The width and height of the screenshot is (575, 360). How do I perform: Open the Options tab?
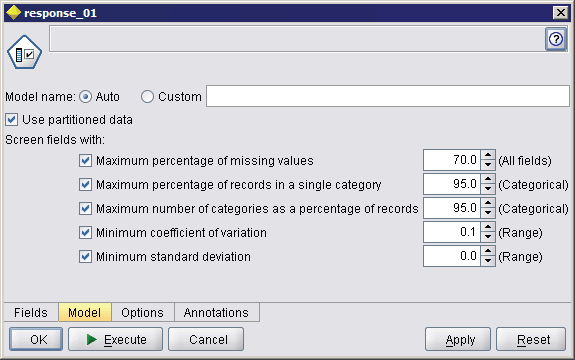click(143, 312)
